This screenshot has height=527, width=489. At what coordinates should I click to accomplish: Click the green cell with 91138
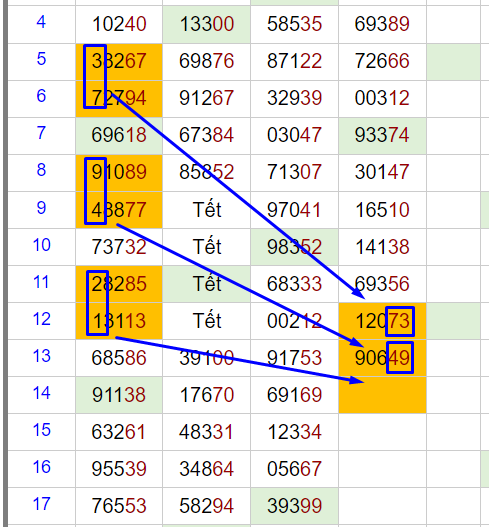[x=119, y=395]
